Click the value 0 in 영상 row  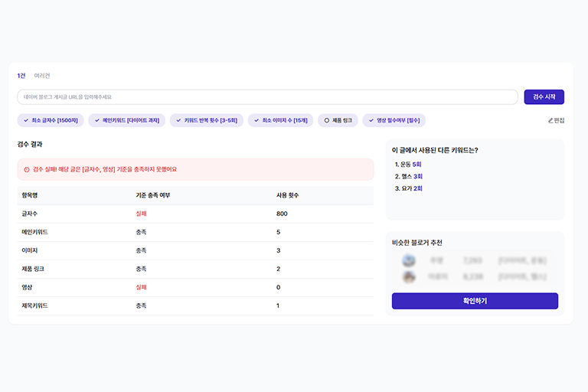tap(278, 287)
